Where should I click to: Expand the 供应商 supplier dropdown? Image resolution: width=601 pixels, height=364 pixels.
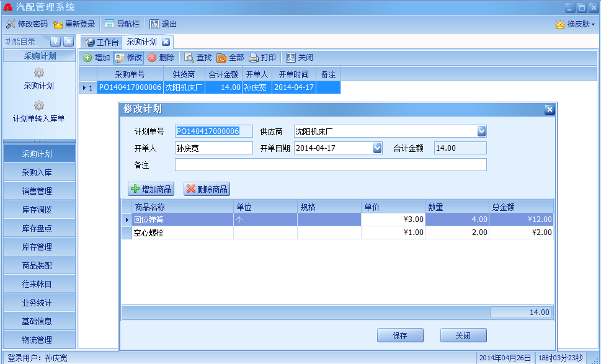[x=481, y=131]
